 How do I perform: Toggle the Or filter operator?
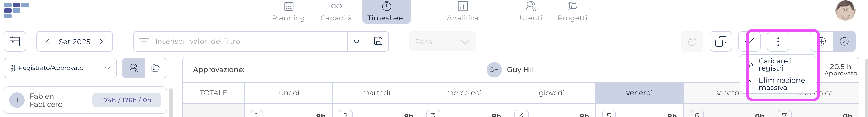pyautogui.click(x=358, y=41)
